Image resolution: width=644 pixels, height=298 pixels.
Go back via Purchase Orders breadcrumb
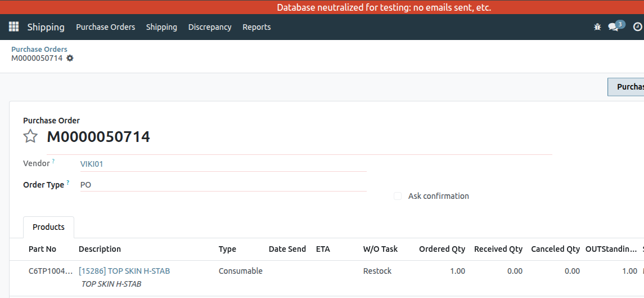coord(39,49)
